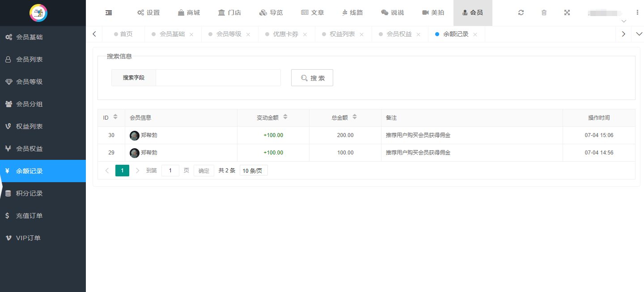Close the 余额记录 tab

[475, 34]
